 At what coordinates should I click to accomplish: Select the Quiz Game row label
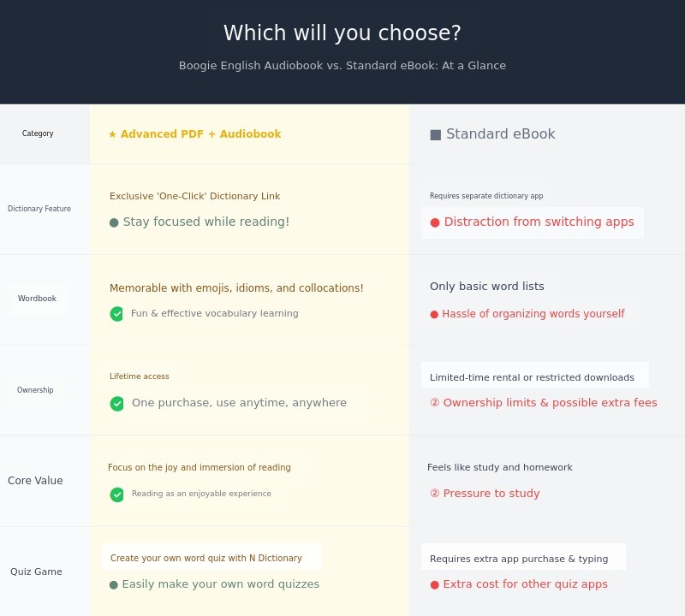pos(36,572)
